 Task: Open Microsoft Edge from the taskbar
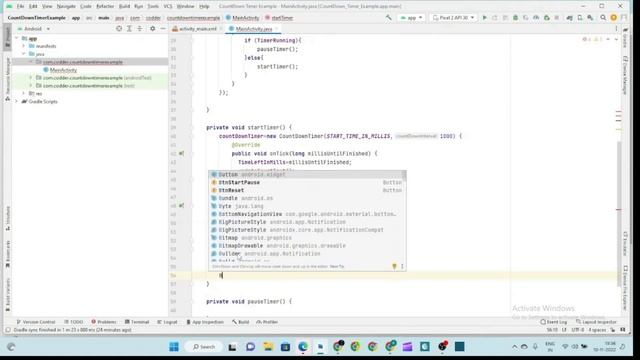[x=303, y=347]
